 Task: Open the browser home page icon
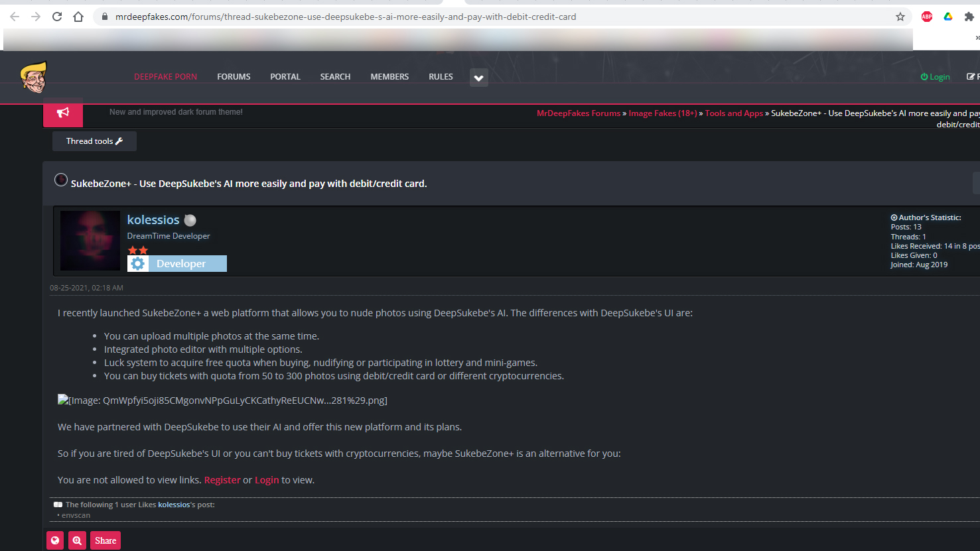(78, 17)
